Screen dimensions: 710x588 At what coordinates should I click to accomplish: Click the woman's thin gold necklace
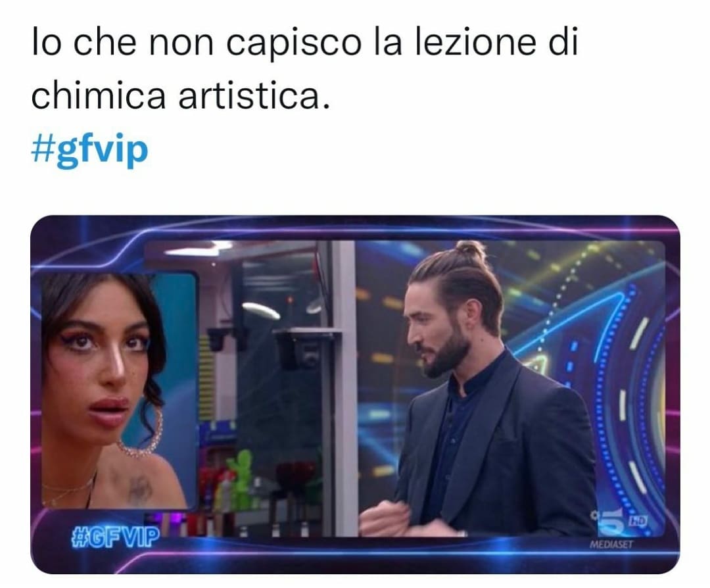(x=69, y=490)
